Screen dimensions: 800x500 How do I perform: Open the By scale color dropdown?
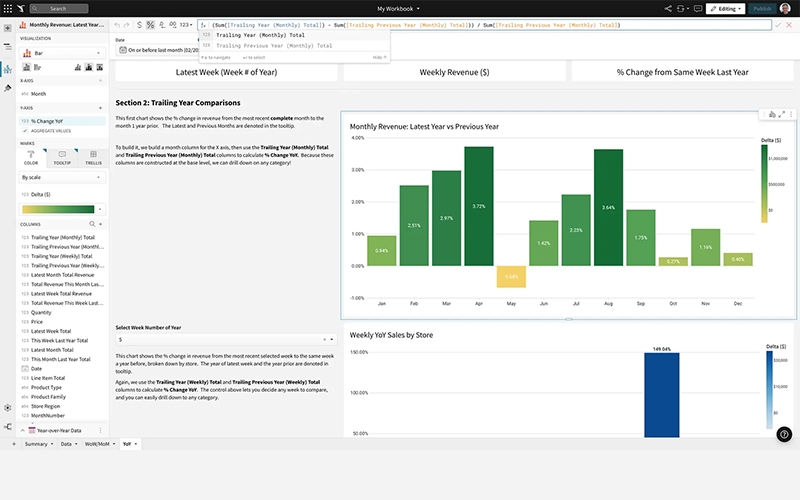[62, 177]
